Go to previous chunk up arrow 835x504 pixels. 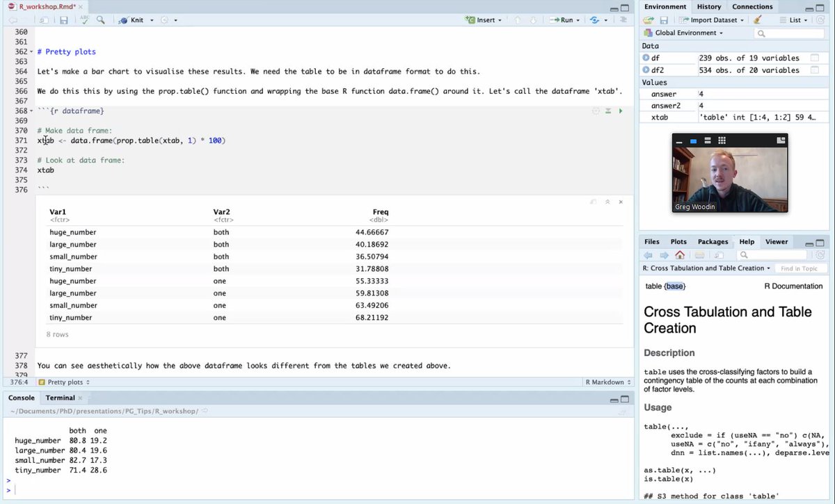coord(517,20)
